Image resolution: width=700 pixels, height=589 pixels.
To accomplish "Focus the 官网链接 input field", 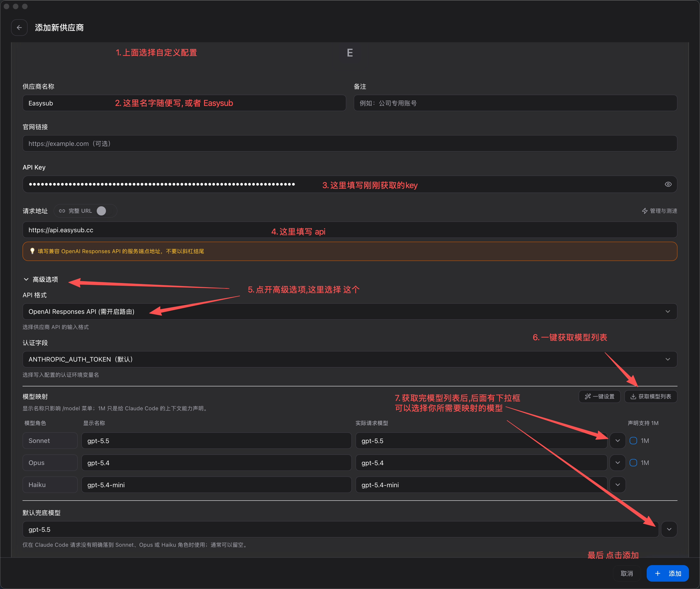I will (350, 144).
